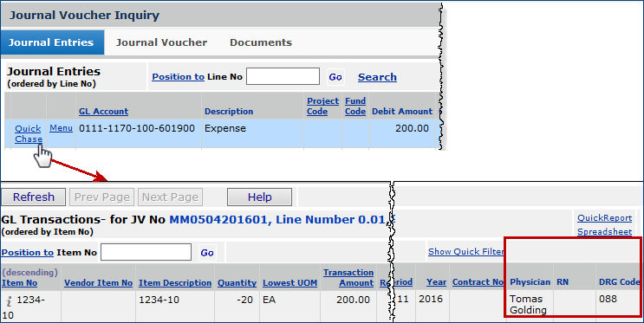The height and width of the screenshot is (323, 644).
Task: Click the info icon beside item 1234-10
Action: pyautogui.click(x=9, y=301)
